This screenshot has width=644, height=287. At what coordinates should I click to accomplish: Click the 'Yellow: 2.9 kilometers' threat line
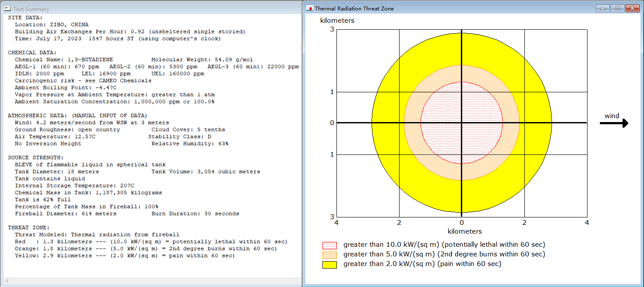coord(125,255)
